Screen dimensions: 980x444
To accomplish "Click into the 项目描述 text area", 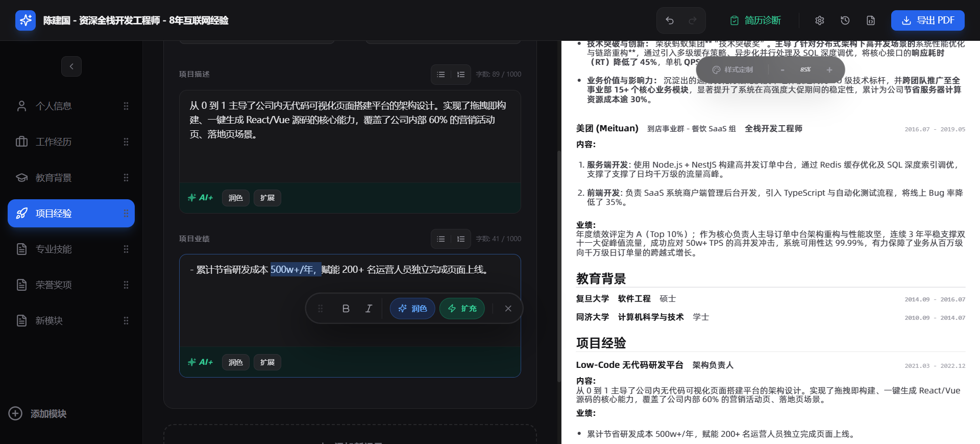I will point(350,136).
